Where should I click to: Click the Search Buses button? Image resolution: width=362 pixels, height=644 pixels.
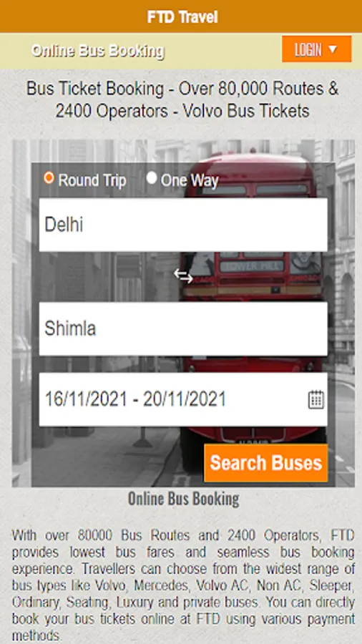(266, 463)
